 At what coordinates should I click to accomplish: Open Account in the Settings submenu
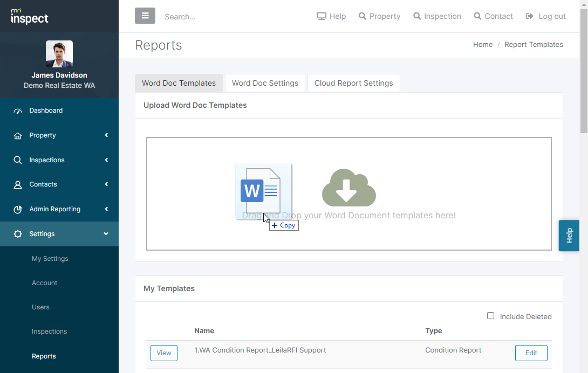(45, 283)
